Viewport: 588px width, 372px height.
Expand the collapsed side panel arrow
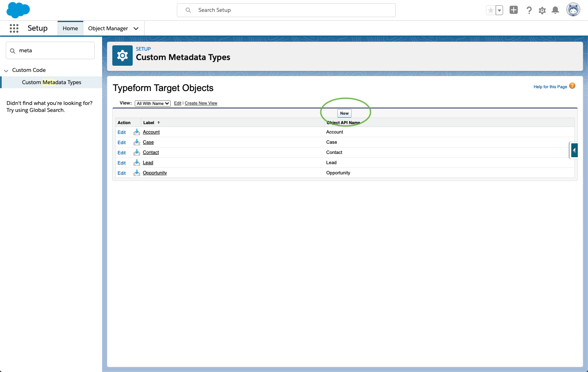[574, 150]
